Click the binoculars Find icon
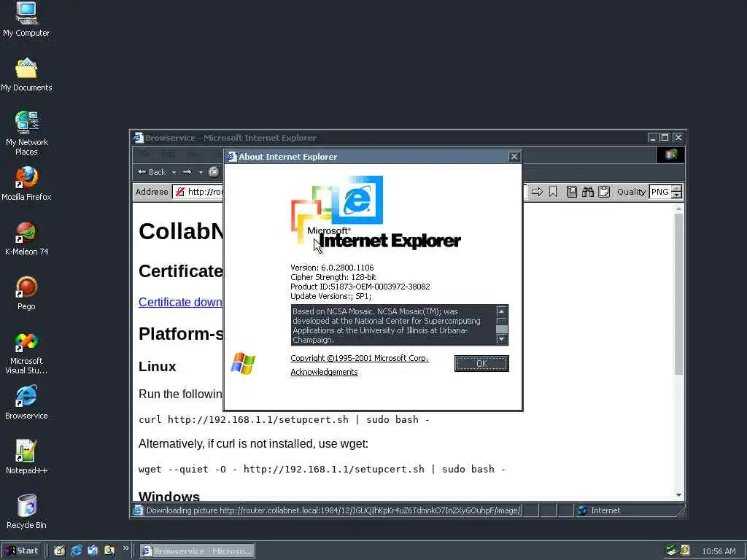The image size is (747, 560). 588,192
